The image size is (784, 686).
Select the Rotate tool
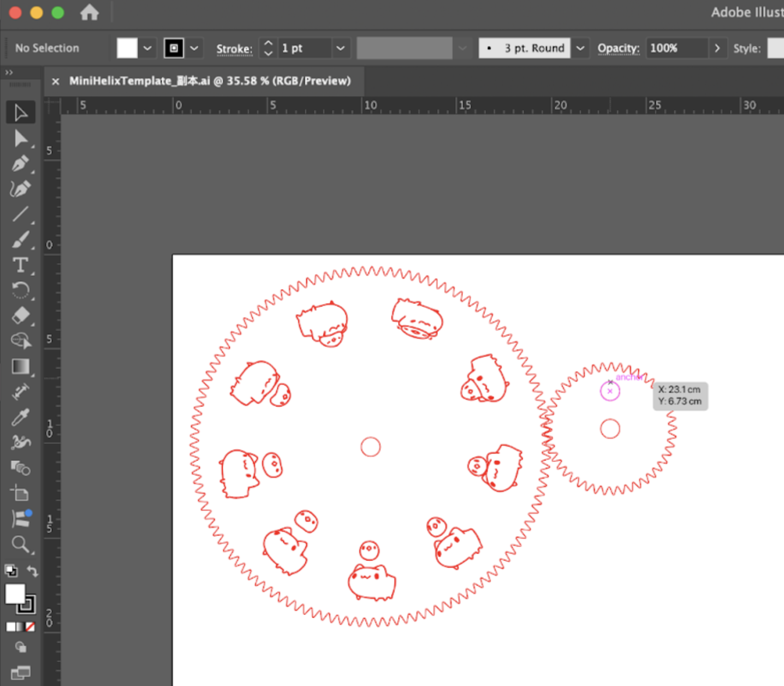click(20, 290)
